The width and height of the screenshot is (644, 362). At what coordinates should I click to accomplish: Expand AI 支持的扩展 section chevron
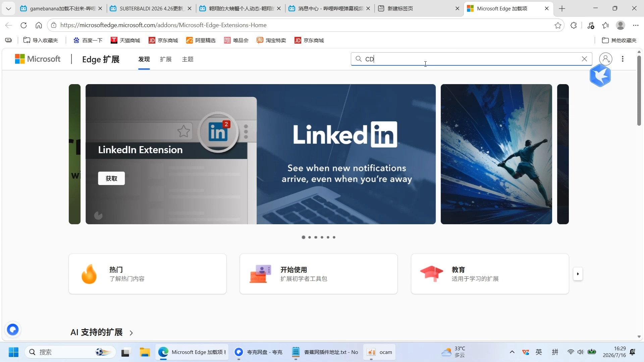(x=131, y=333)
